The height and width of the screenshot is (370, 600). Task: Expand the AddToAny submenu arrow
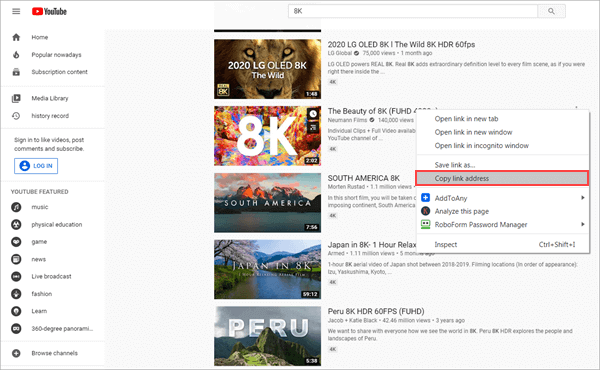[x=582, y=198]
